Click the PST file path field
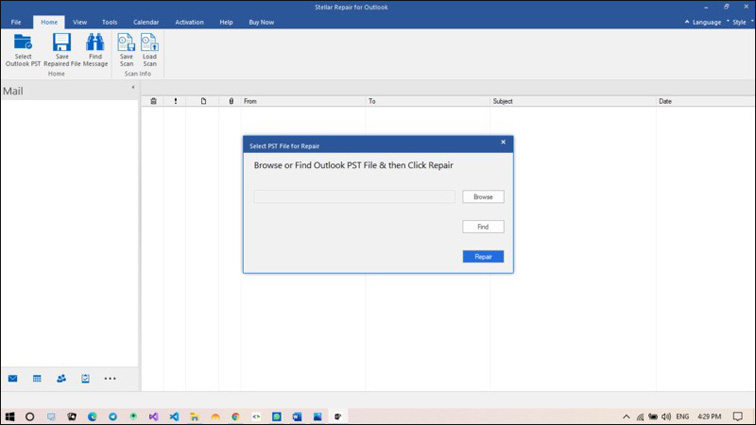This screenshot has height=425, width=756. pyautogui.click(x=354, y=197)
